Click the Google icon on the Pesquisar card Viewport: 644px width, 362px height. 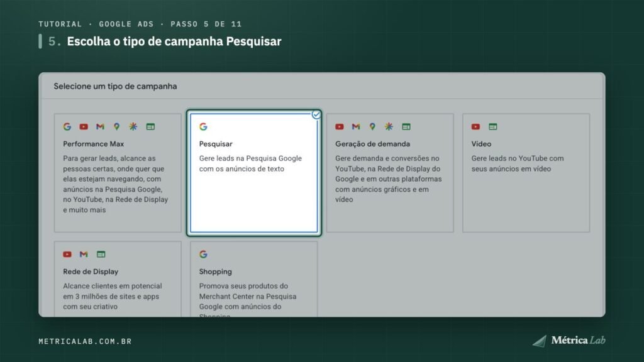coord(203,127)
